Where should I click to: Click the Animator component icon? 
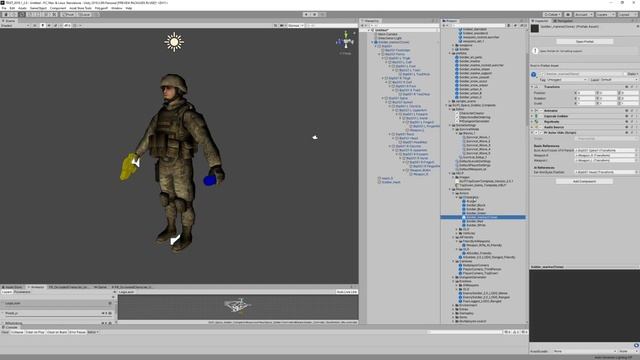click(x=537, y=111)
